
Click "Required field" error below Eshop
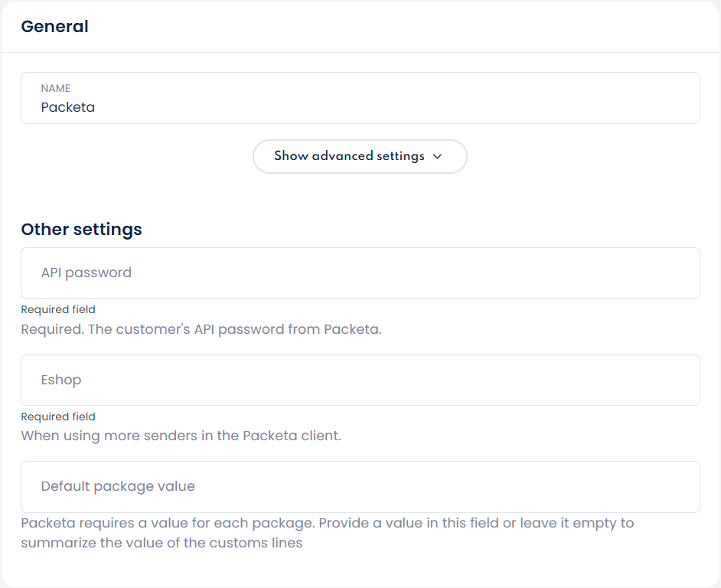coord(58,417)
